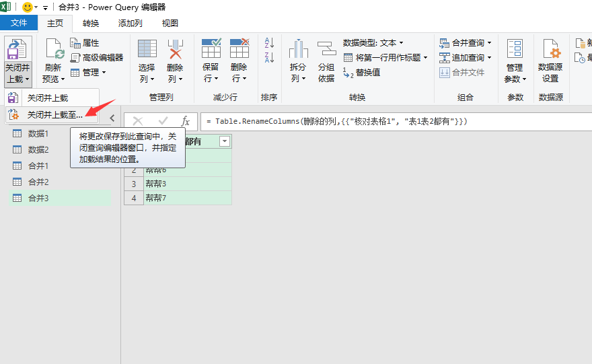Open 数据源设置
The image size is (592, 364).
[x=550, y=61]
